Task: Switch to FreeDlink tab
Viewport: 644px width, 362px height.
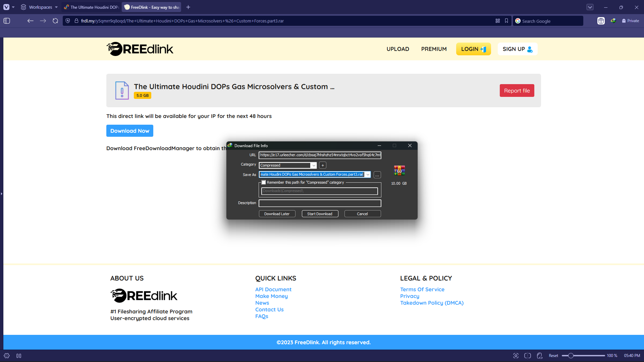Action: point(152,7)
